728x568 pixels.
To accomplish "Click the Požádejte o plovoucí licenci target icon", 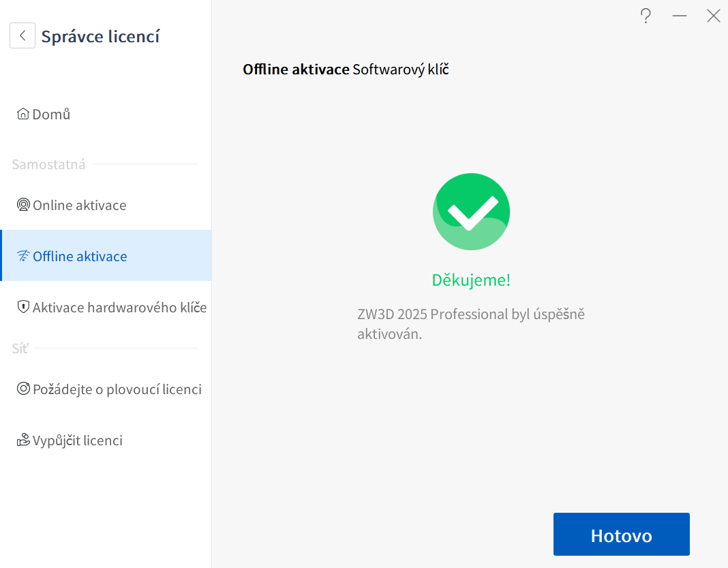I will coord(24,389).
